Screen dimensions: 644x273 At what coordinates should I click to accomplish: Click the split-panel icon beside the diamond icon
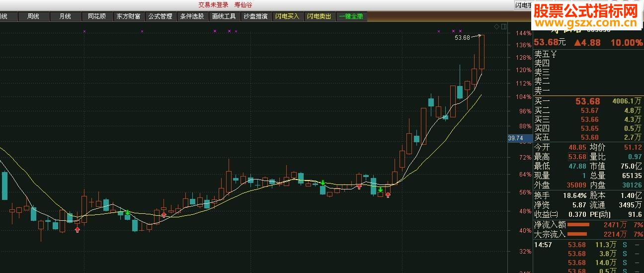[504, 26]
